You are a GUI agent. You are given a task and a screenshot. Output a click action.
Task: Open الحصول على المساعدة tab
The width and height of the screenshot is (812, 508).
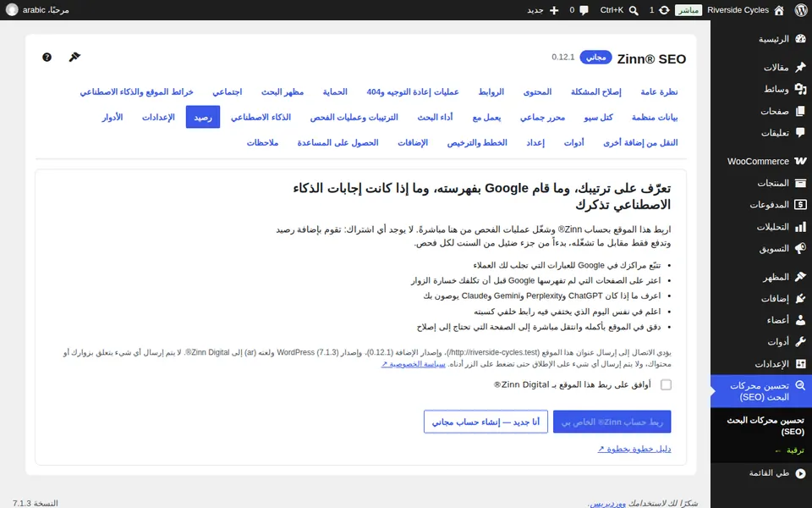[x=338, y=142]
